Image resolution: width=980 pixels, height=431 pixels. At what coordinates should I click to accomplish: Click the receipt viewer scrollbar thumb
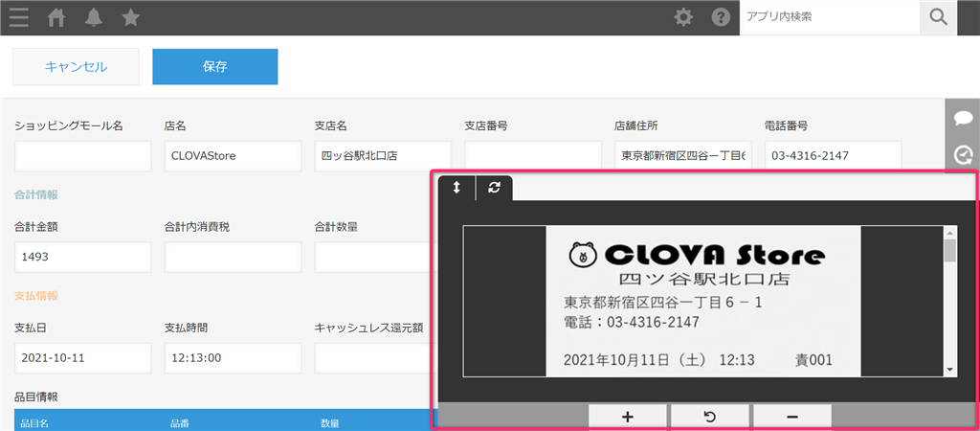(950, 250)
